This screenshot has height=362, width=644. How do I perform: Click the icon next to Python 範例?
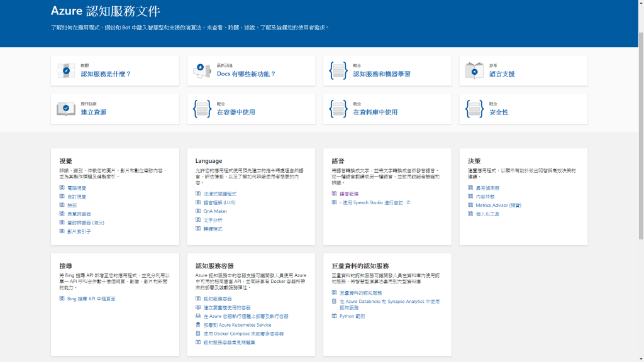[x=335, y=316]
